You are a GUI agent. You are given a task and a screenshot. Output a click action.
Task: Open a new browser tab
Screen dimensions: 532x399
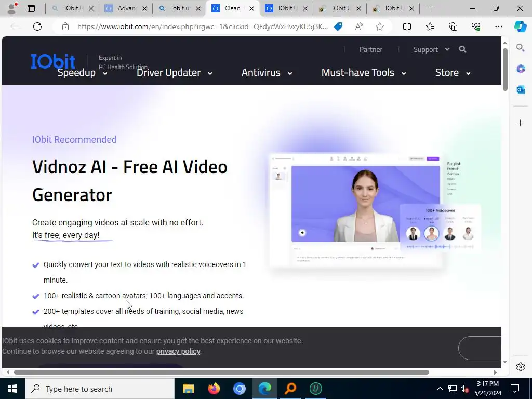pos(431,8)
